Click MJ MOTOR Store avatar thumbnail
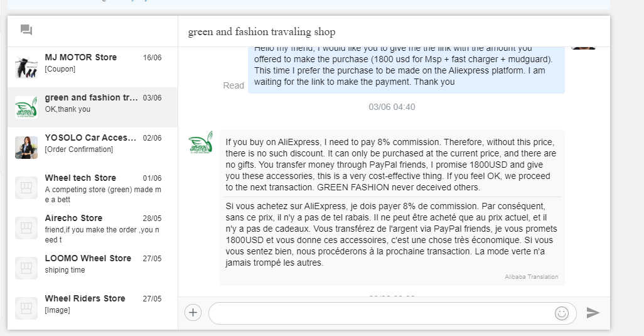This screenshot has width=644, height=336. point(26,67)
